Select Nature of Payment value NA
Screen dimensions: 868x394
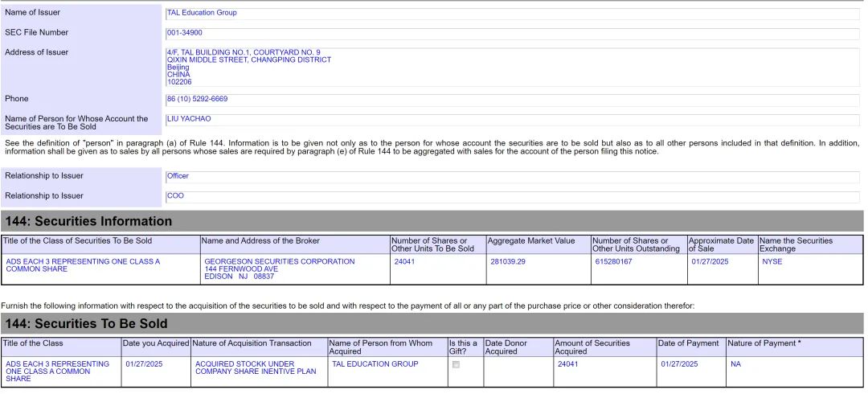735,364
